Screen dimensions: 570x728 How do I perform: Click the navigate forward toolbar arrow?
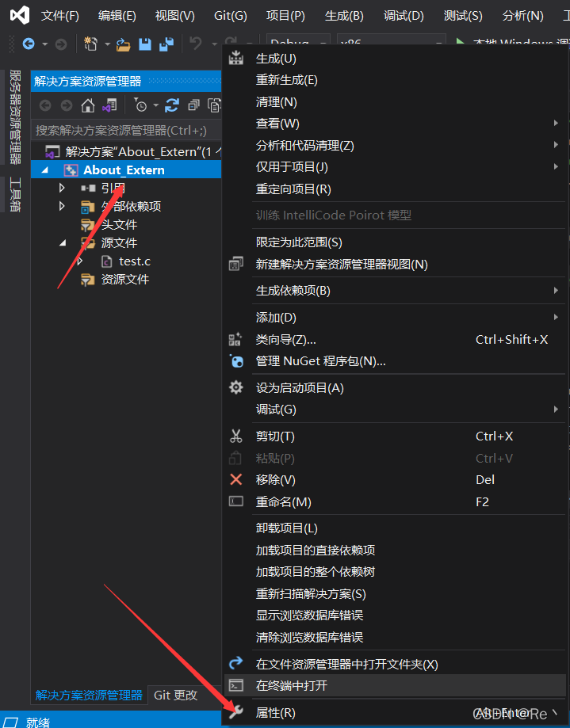tap(61, 44)
